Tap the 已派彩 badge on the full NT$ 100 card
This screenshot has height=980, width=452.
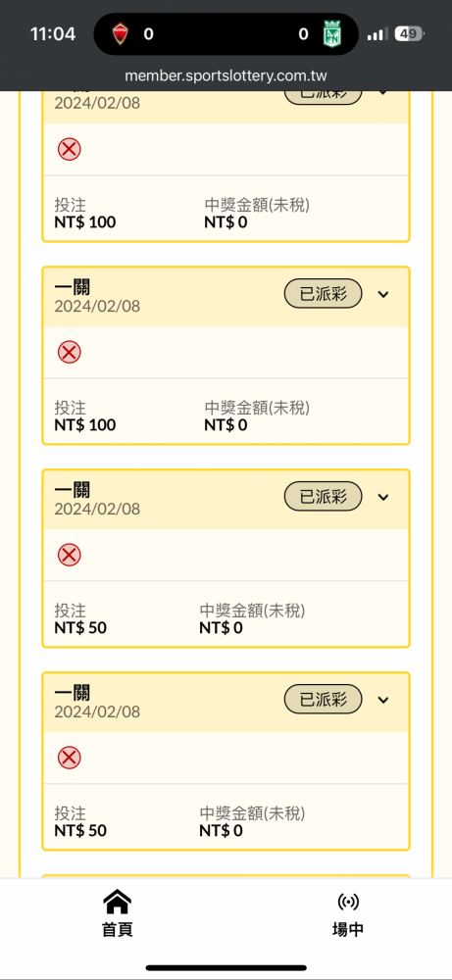pos(324,294)
